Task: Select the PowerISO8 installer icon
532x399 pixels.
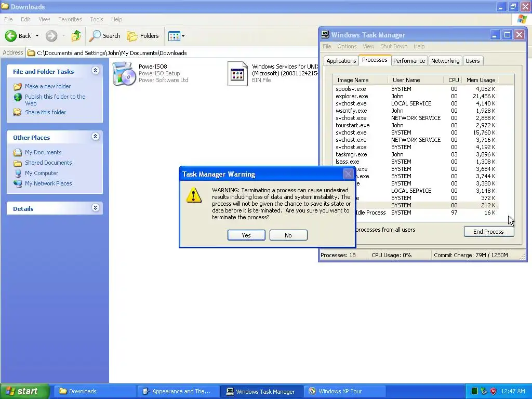Action: (124, 74)
